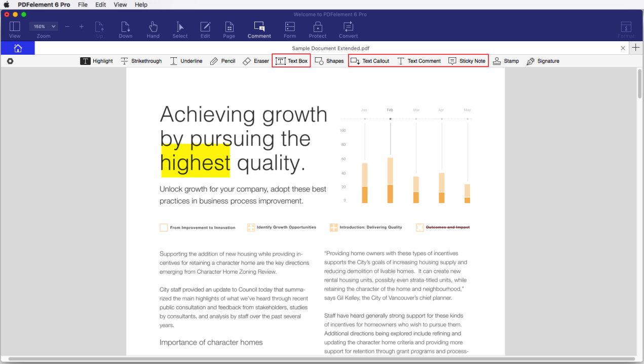The height and width of the screenshot is (364, 644).
Task: Add a new document tab
Action: (636, 48)
